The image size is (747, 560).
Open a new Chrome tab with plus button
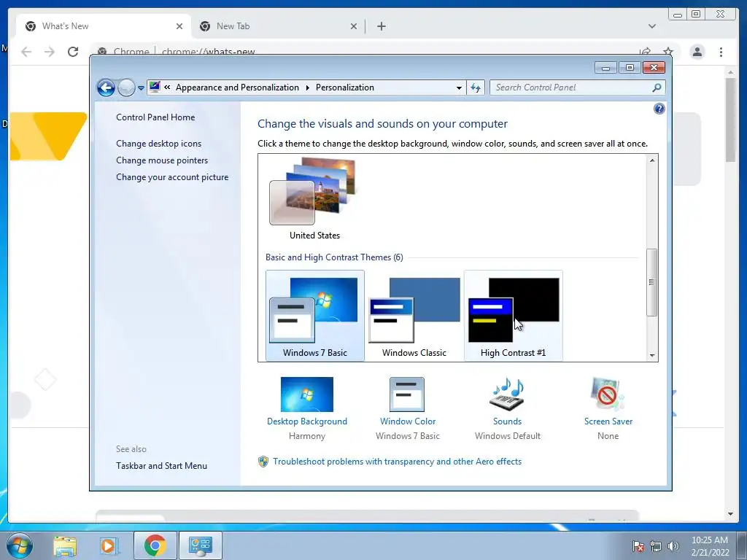pos(381,26)
